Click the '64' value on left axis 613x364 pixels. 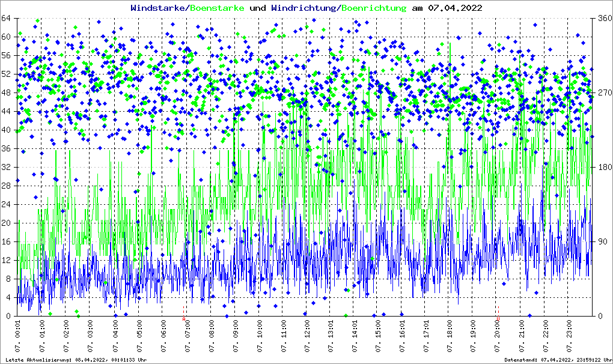tap(8, 19)
